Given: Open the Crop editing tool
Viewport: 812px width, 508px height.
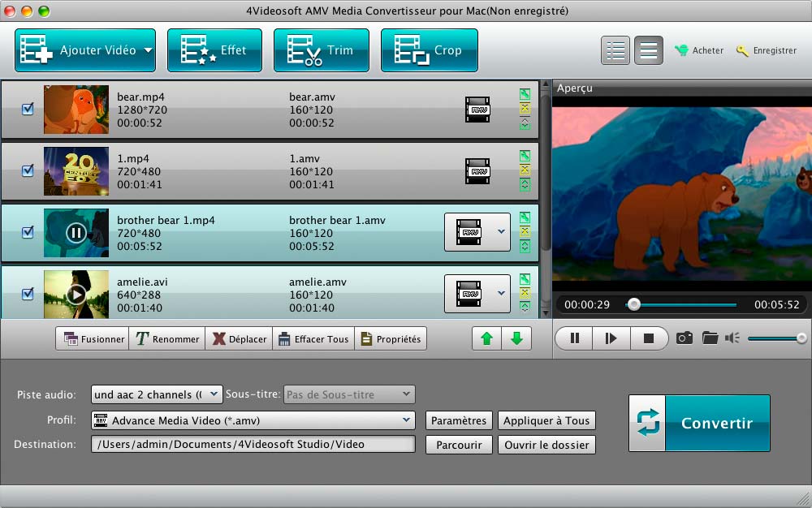Looking at the screenshot, I should (x=430, y=50).
